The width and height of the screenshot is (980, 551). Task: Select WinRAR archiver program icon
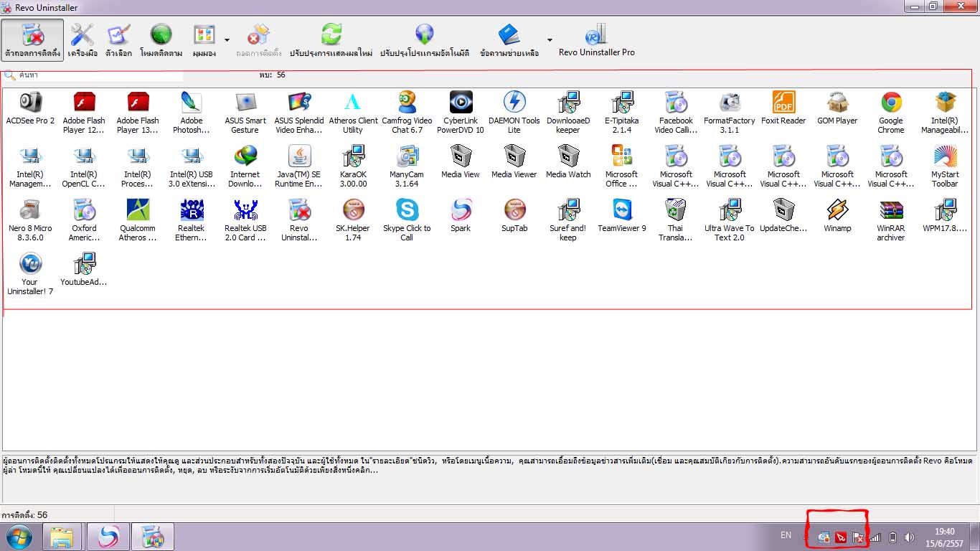pos(891,219)
